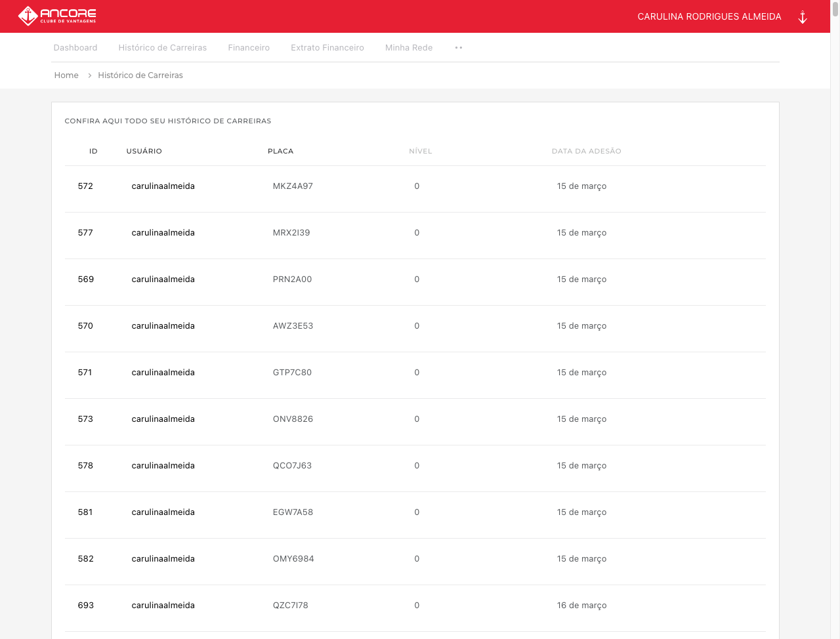Click the Home breadcrumb link
The image size is (840, 639).
point(66,75)
